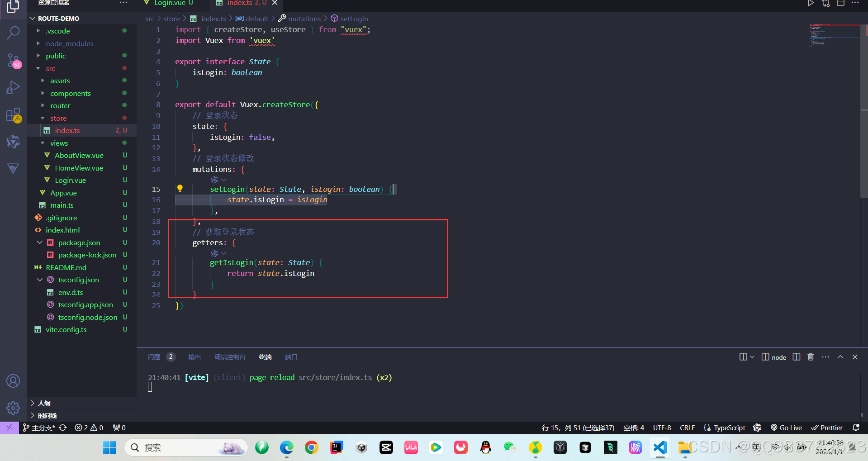The image size is (868, 461).
Task: Close the index.ts editor tab
Action: click(x=275, y=3)
